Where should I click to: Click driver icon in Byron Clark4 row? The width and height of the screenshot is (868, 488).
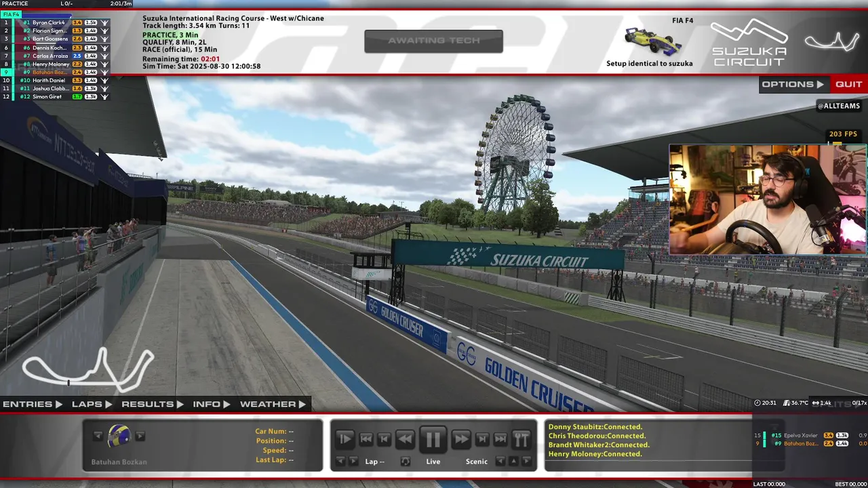tap(105, 22)
